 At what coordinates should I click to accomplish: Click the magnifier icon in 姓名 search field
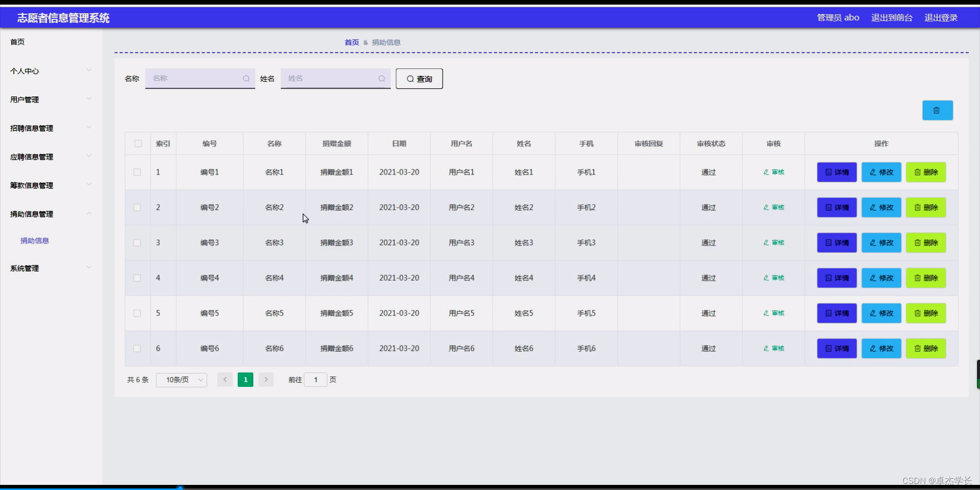[381, 79]
